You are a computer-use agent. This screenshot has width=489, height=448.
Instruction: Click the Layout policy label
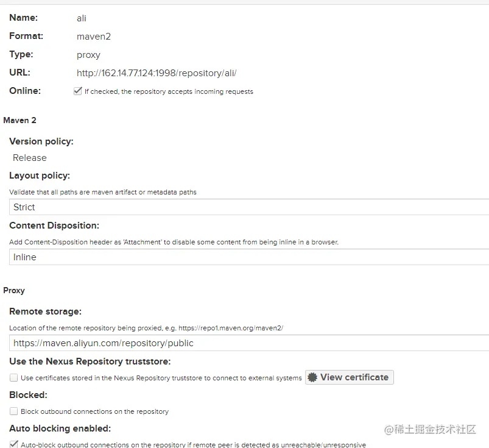coord(40,176)
